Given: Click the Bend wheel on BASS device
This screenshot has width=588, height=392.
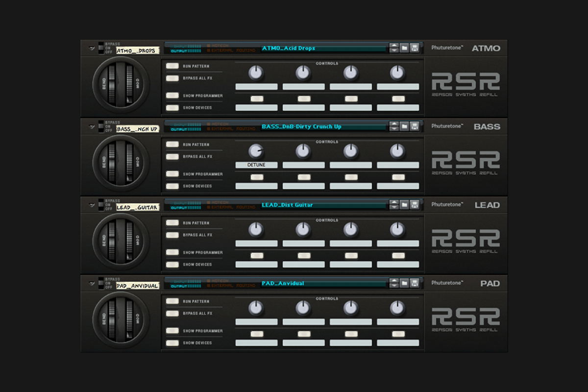Looking at the screenshot, I should tap(112, 162).
